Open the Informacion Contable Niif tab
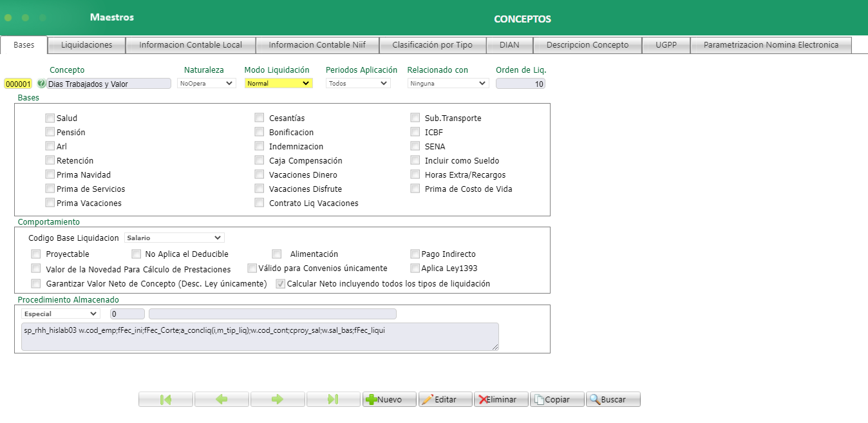The image size is (868, 423). pyautogui.click(x=317, y=45)
